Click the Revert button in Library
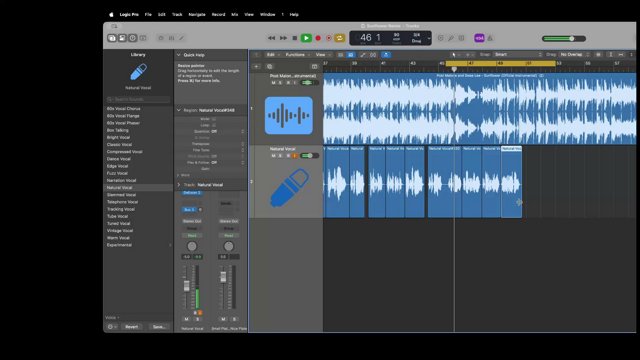640x360 pixels. [x=131, y=327]
